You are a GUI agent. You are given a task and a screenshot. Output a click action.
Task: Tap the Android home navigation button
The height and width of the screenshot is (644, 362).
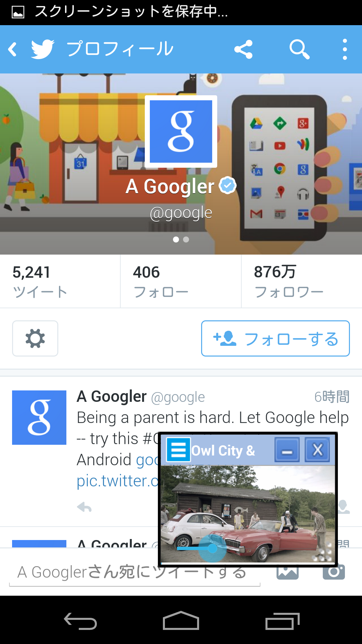(181, 621)
